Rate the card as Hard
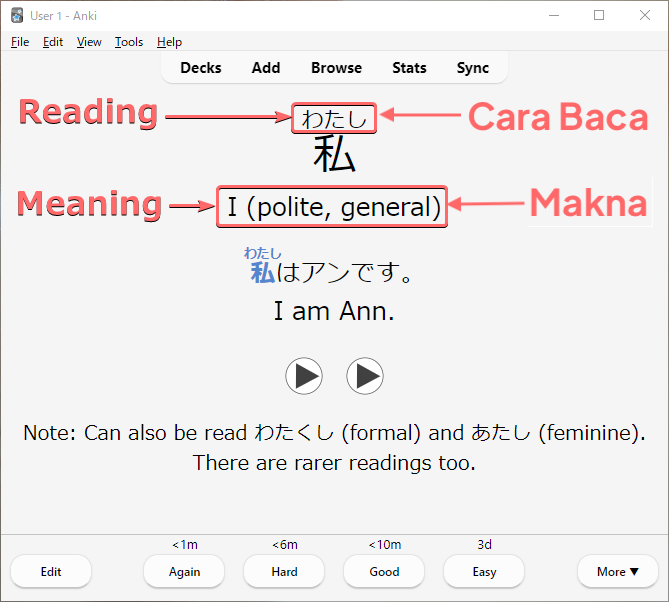This screenshot has width=669, height=602. pos(284,572)
